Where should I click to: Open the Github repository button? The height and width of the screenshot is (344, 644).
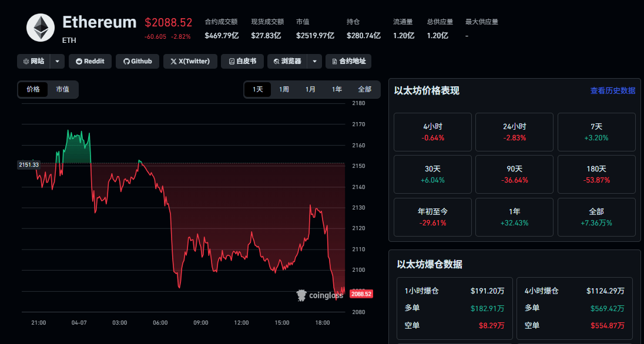click(137, 61)
